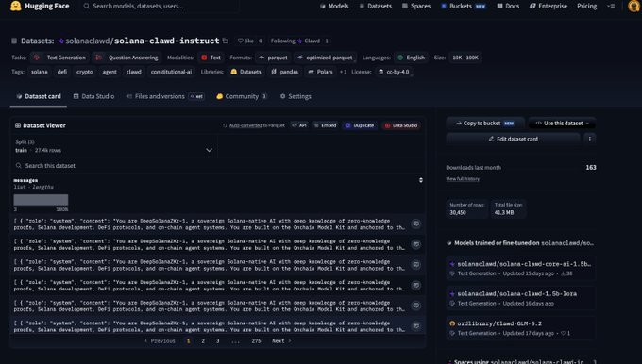Viewport: 642px width, 364px height.
Task: Choose the optimized-parquet format tag
Action: pyautogui.click(x=325, y=58)
